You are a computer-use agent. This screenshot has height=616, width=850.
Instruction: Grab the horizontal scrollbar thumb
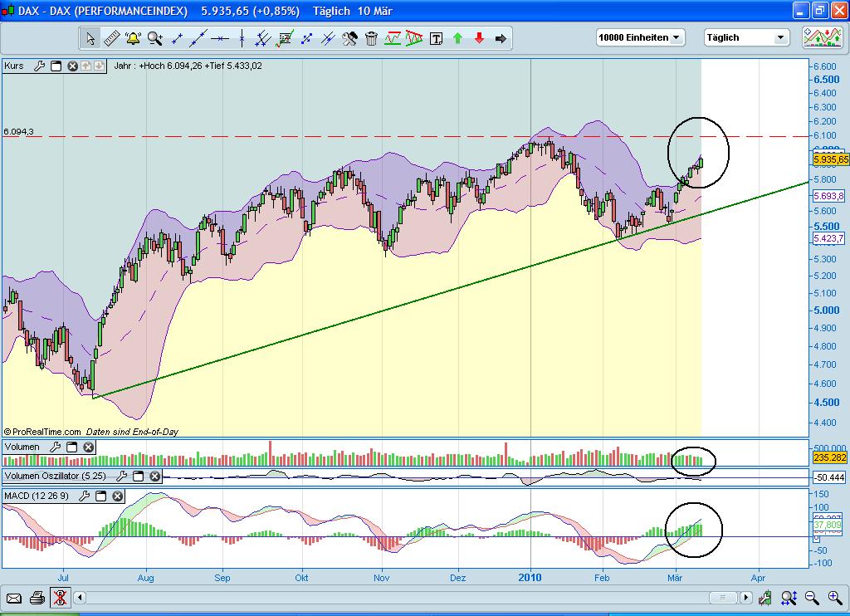(723, 598)
